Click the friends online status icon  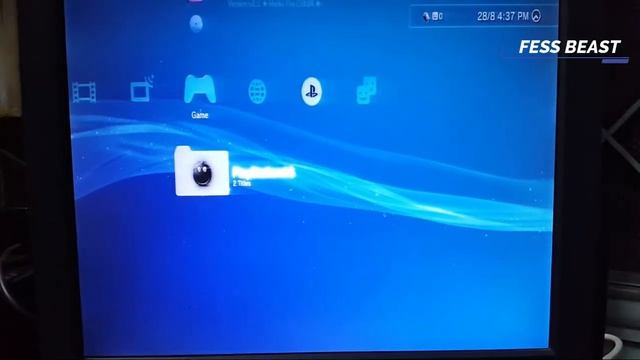pyautogui.click(x=426, y=16)
